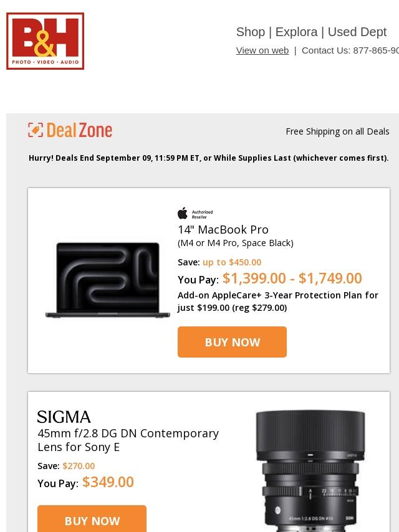Select the 14" MacBook Pro title
Screen dimensions: 399x532
click(x=223, y=230)
